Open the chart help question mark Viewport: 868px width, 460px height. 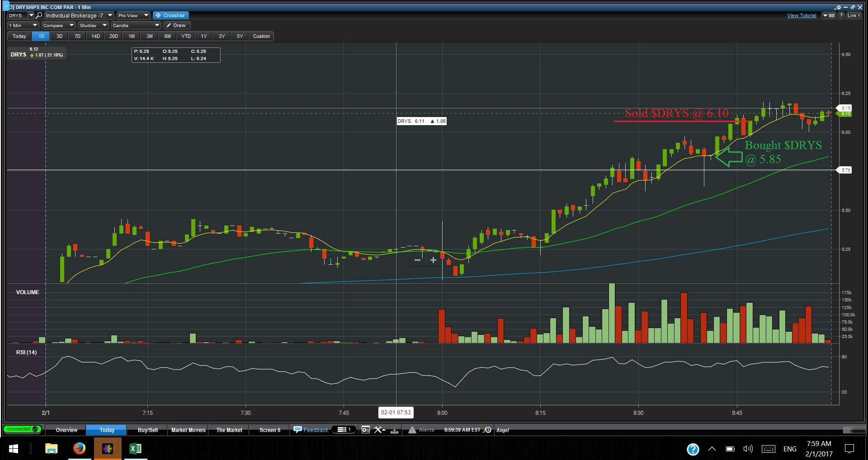tap(841, 15)
